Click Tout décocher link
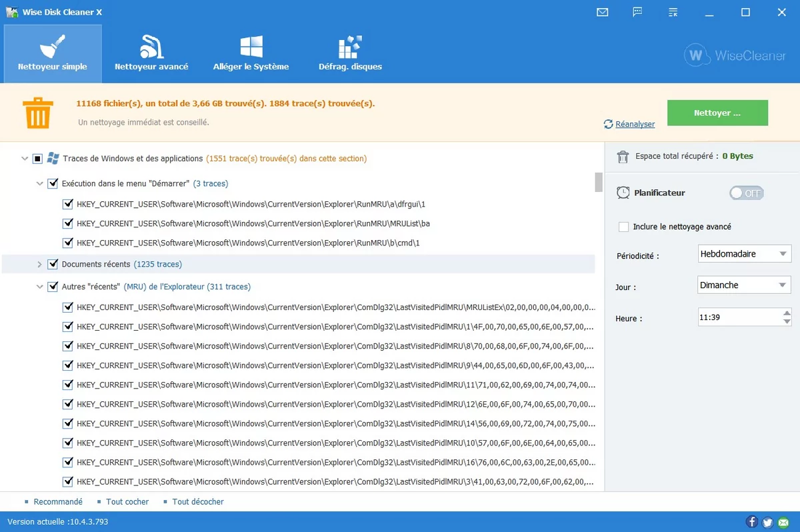The image size is (800, 532). (x=198, y=501)
